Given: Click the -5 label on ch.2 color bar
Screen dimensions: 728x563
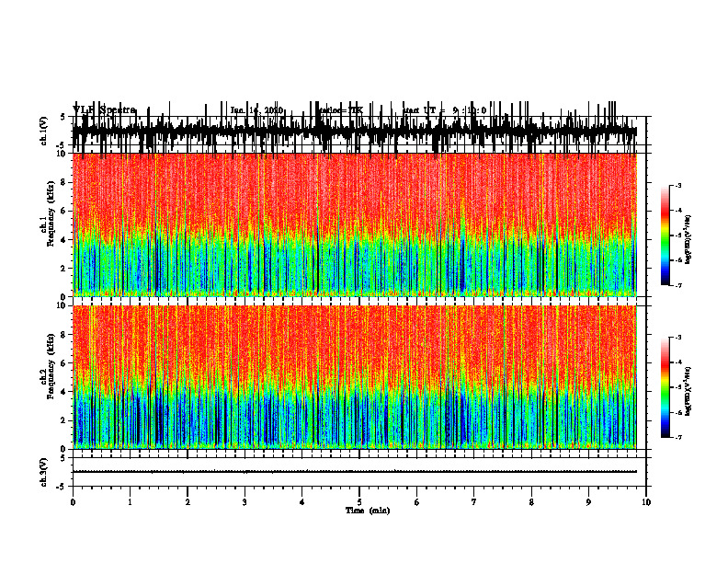Looking at the screenshot, I should (678, 387).
